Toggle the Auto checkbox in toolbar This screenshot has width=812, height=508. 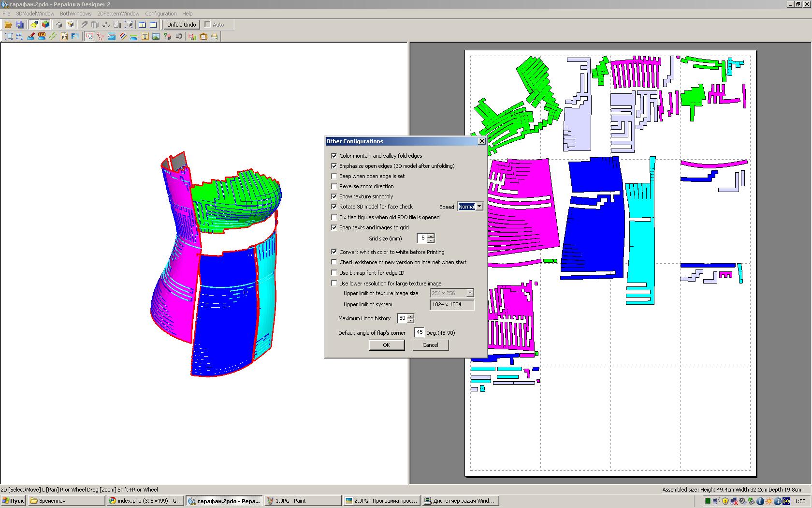click(208, 25)
